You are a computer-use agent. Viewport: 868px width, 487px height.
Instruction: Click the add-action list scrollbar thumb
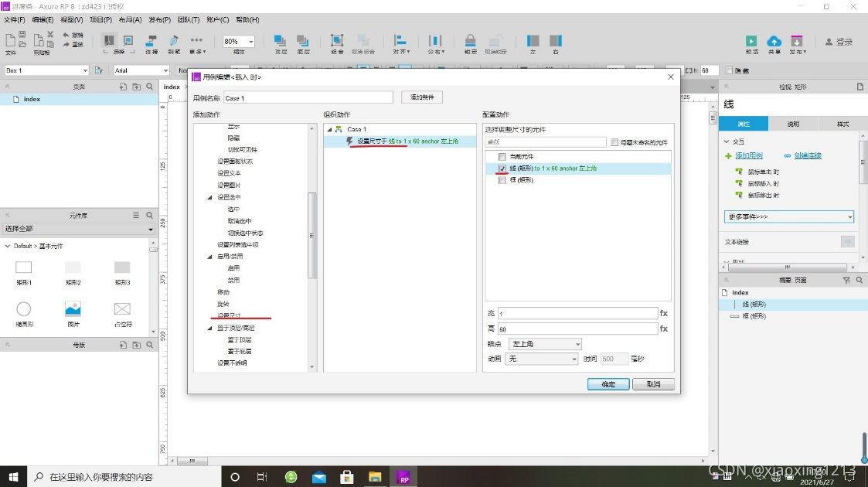pyautogui.click(x=311, y=235)
